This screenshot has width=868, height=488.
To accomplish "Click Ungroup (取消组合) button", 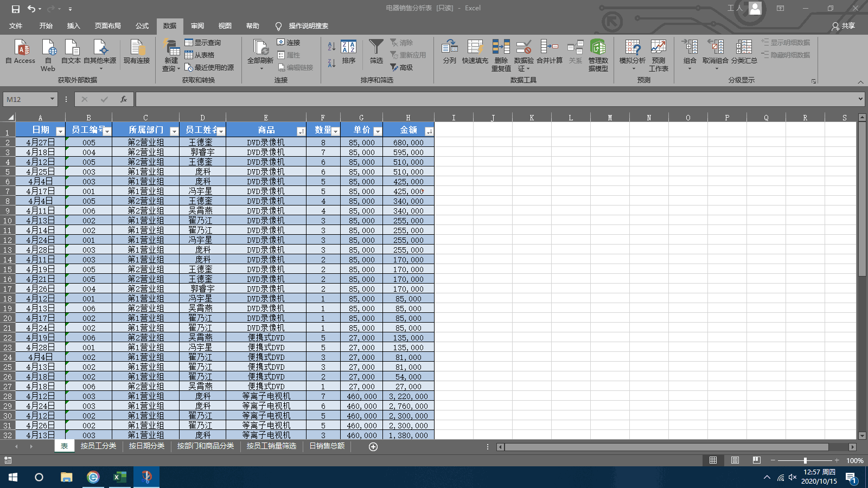I will click(x=716, y=55).
